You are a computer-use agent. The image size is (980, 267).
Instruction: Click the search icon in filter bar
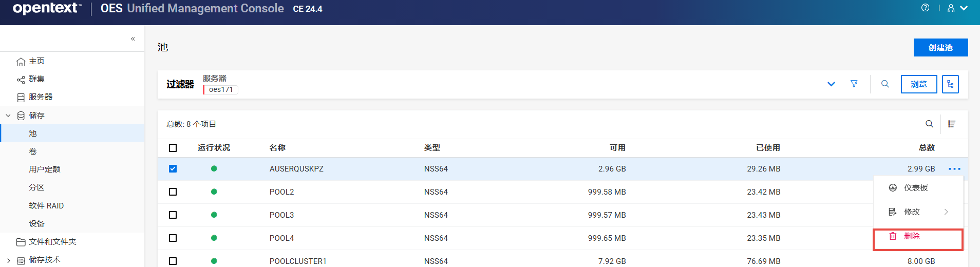point(885,84)
